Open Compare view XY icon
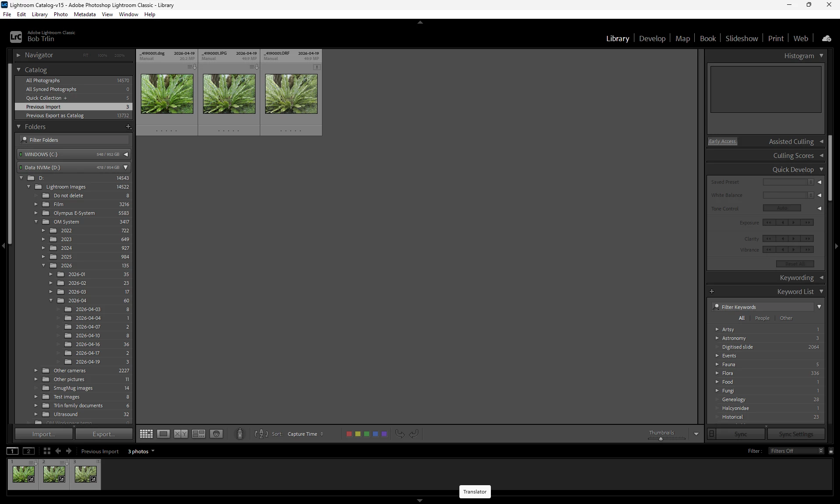This screenshot has height=504, width=840. pos(181,434)
